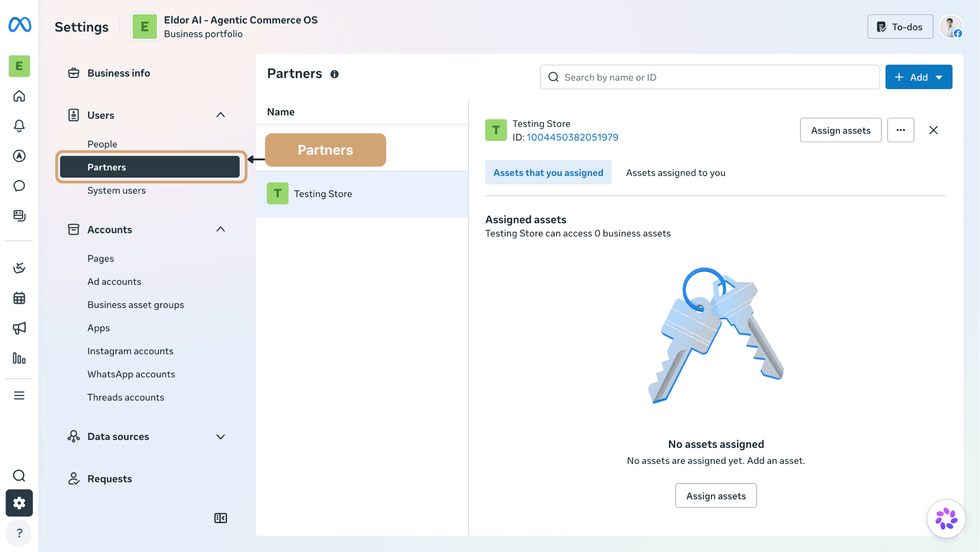This screenshot has width=980, height=552.
Task: Expand the Data sources section
Action: coord(221,437)
